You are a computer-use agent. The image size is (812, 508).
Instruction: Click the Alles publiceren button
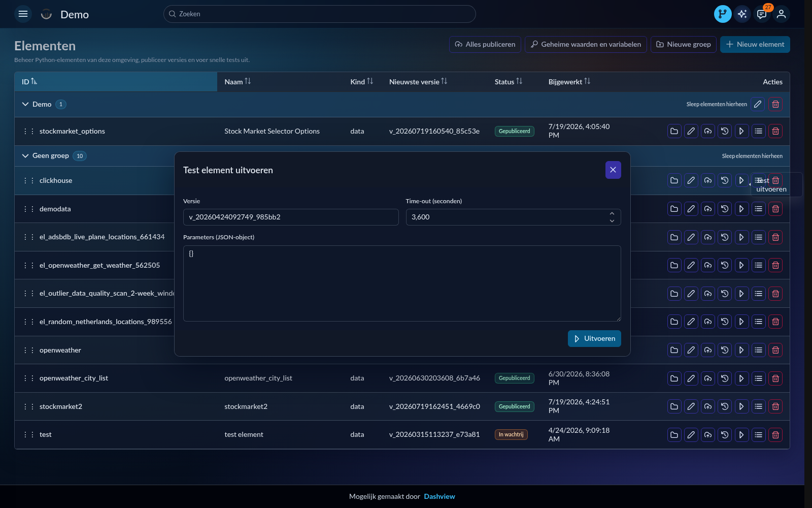(485, 44)
